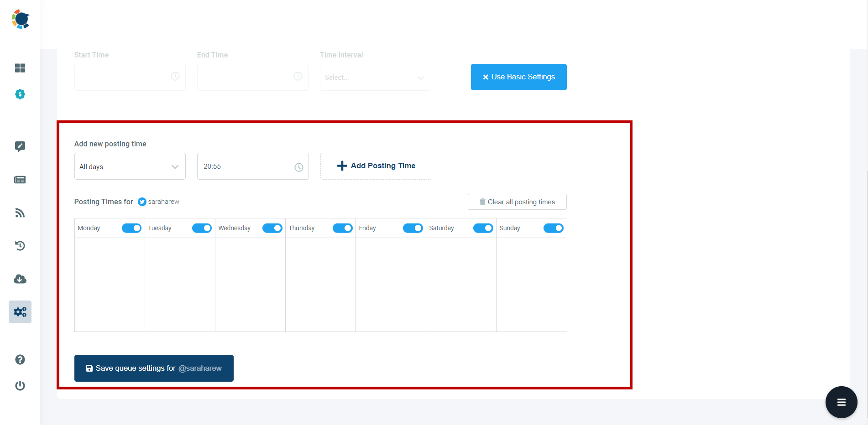Open the All days dropdown
Image resolution: width=868 pixels, height=425 pixels.
[130, 166]
